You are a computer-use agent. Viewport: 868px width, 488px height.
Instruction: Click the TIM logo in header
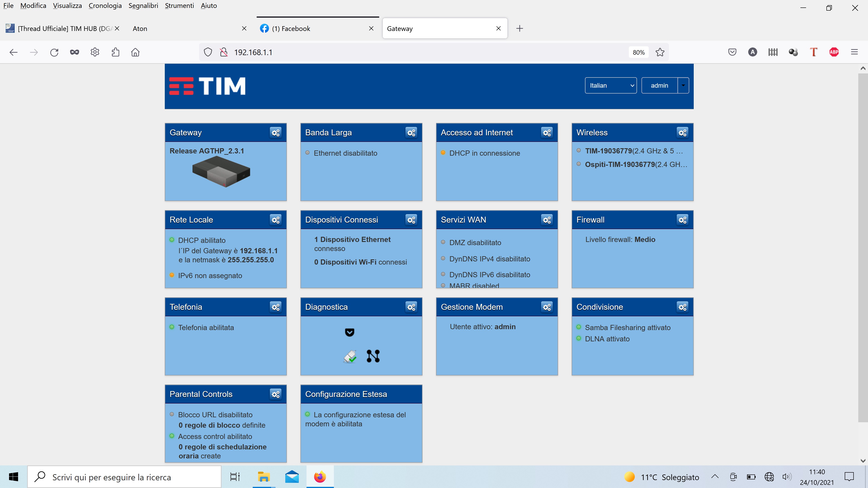tap(207, 86)
